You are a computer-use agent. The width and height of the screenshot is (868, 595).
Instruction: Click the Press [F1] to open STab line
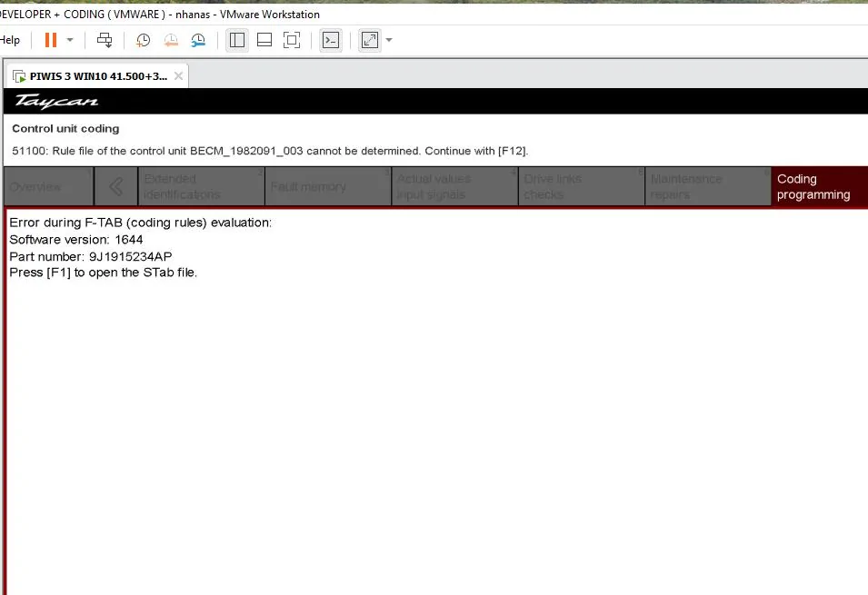pos(104,273)
